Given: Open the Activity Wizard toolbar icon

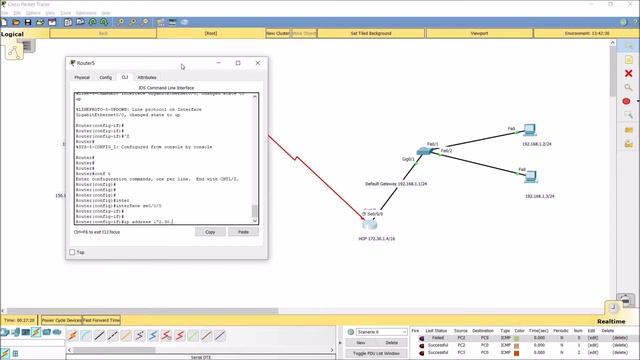Looking at the screenshot, I should 52,22.
